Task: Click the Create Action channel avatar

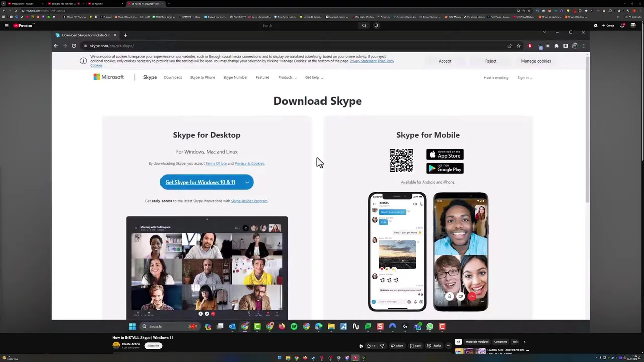Action: (x=116, y=345)
